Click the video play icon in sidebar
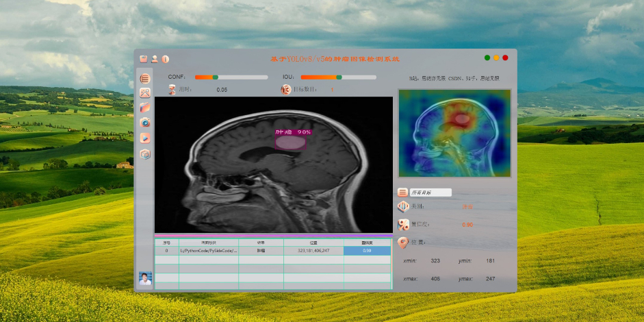Viewport: 644px width, 322px height. [x=145, y=138]
